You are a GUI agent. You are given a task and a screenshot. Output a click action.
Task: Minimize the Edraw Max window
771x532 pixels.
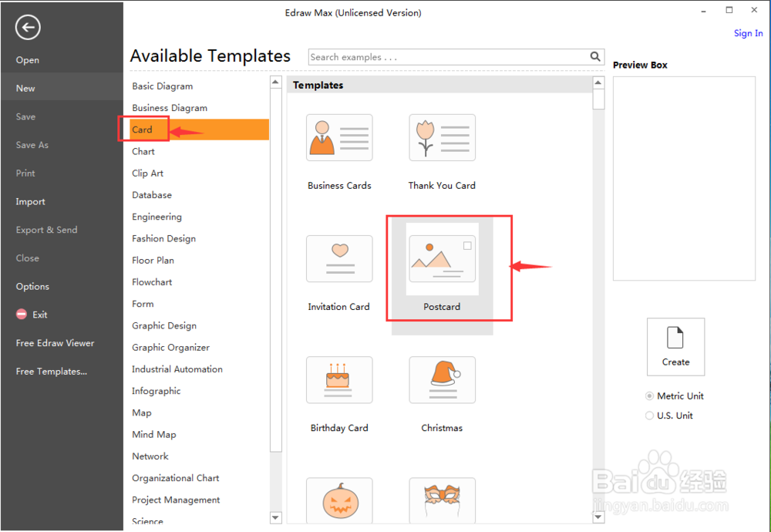704,11
